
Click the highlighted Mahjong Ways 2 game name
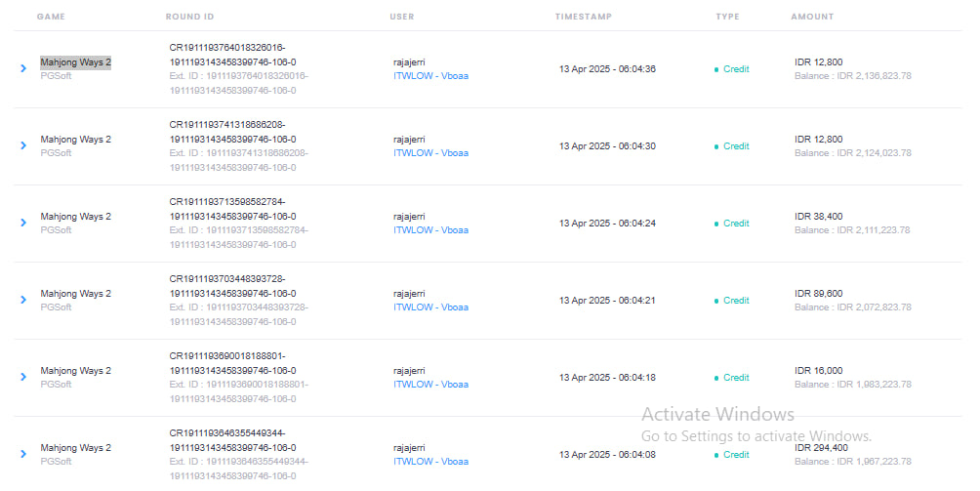pos(75,62)
